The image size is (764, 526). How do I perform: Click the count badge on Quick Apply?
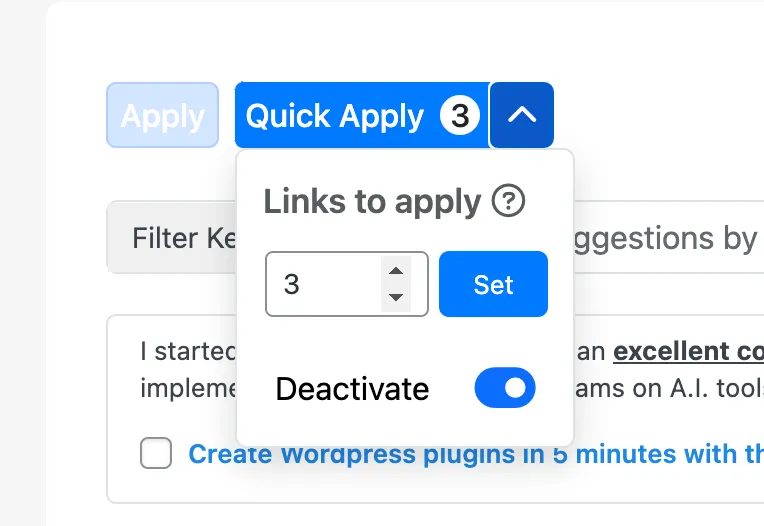coord(459,116)
